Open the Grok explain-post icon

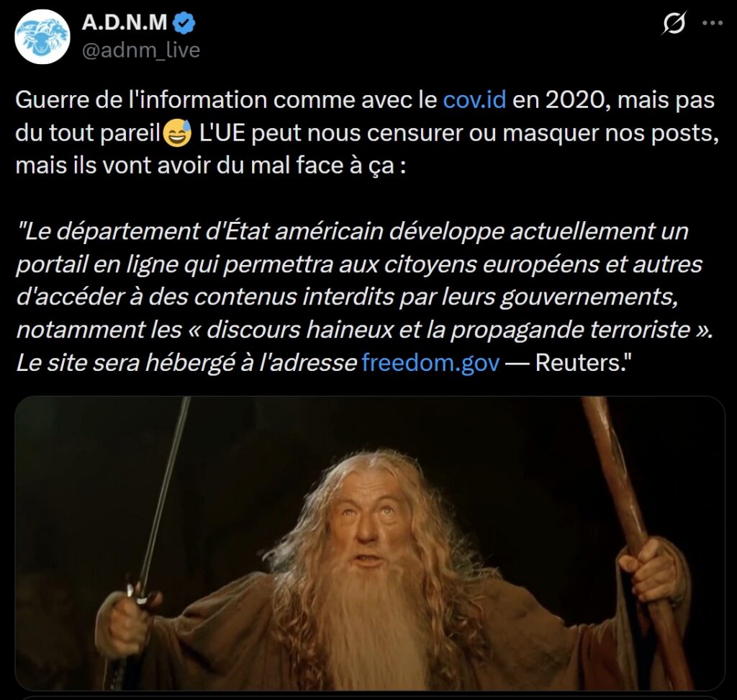click(x=674, y=22)
